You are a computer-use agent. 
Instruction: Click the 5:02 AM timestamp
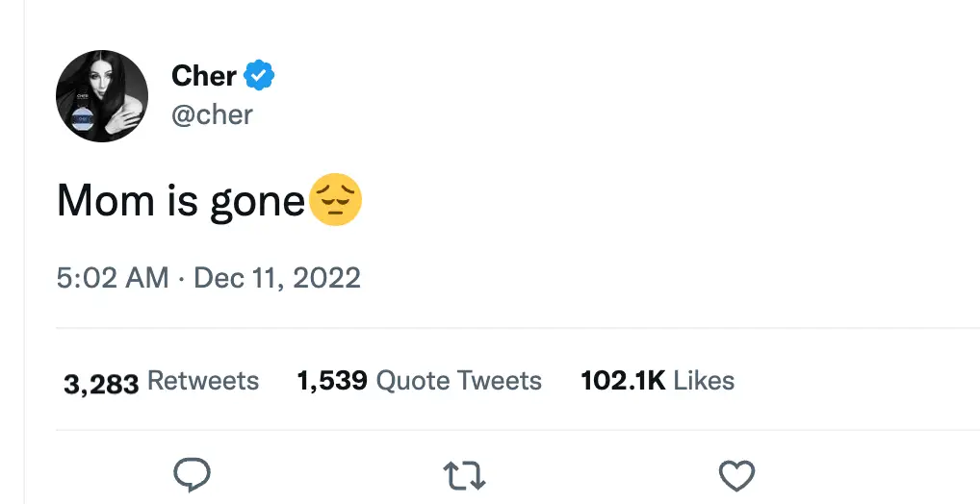coord(113,278)
